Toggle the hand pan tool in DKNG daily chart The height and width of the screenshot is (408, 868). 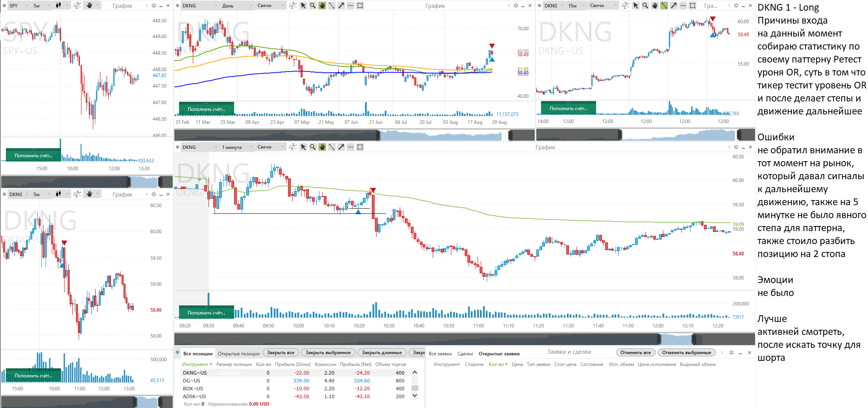click(x=322, y=6)
